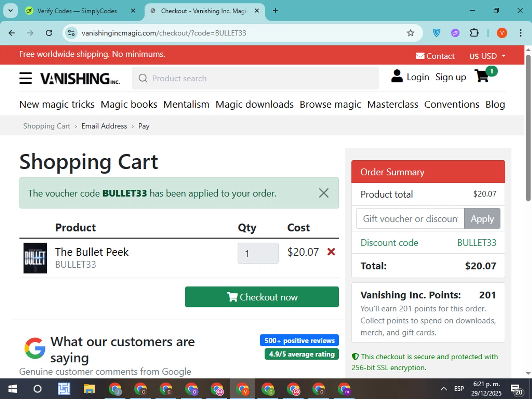Open the browser extensions puzzle icon
This screenshot has width=532, height=399.
tap(474, 33)
